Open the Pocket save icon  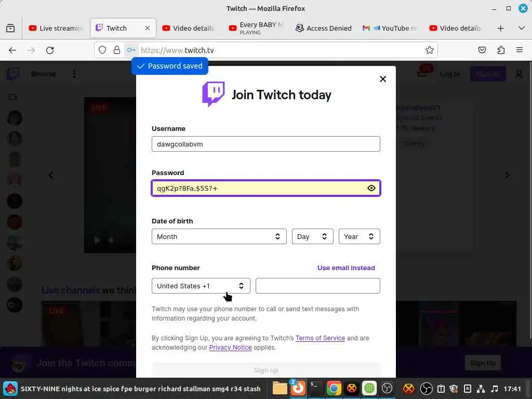coord(482,50)
